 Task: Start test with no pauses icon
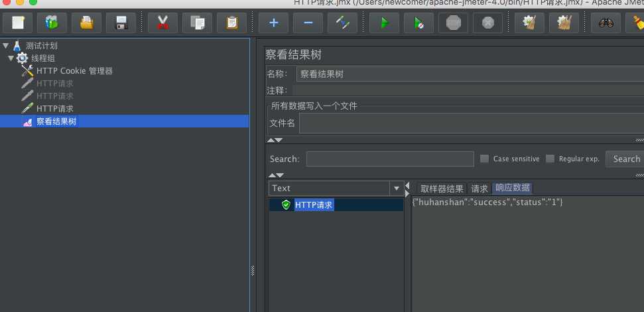[419, 23]
